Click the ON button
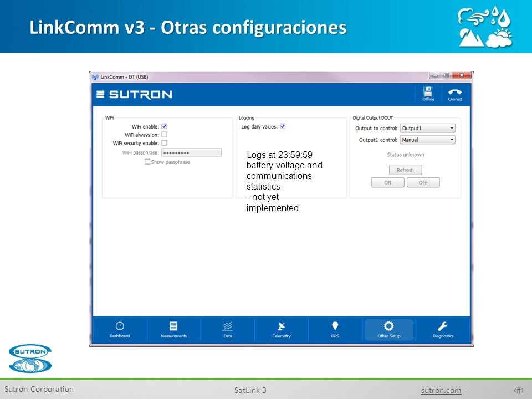The image size is (532, 399). [x=388, y=182]
